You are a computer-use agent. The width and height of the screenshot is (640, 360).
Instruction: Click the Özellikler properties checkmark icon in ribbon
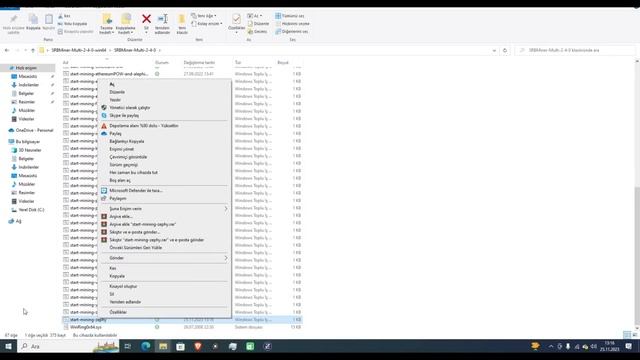click(x=236, y=19)
